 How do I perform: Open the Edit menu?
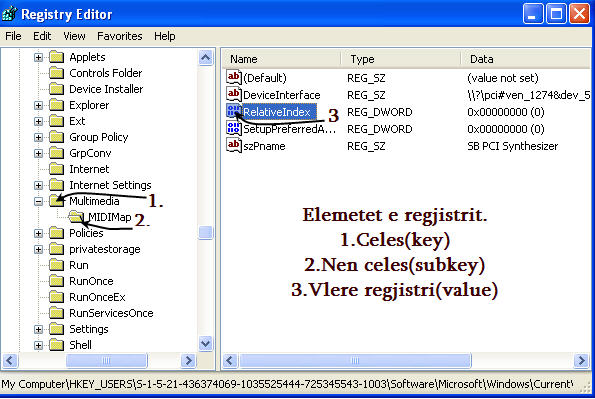point(42,36)
